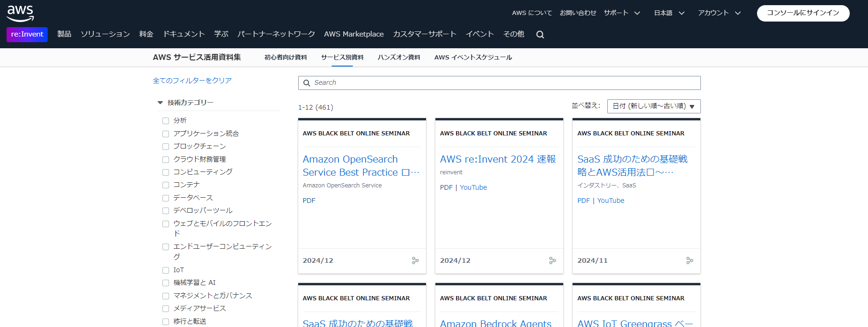Click the share icon on OpenSearch card
The image size is (868, 327).
415,260
